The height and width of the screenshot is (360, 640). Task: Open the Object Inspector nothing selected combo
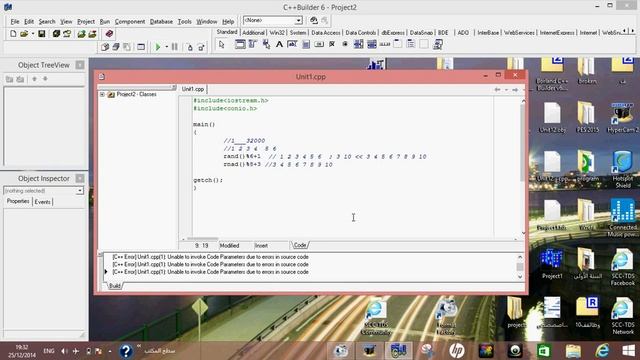click(x=43, y=191)
